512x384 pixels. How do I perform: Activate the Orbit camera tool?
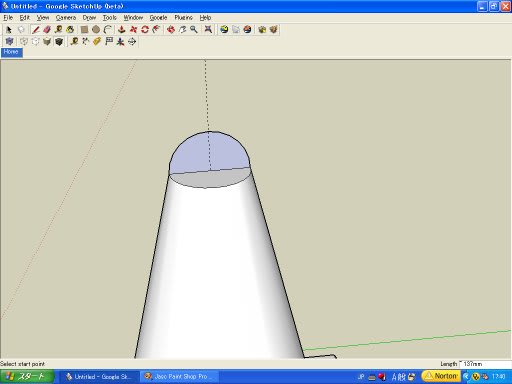171,30
